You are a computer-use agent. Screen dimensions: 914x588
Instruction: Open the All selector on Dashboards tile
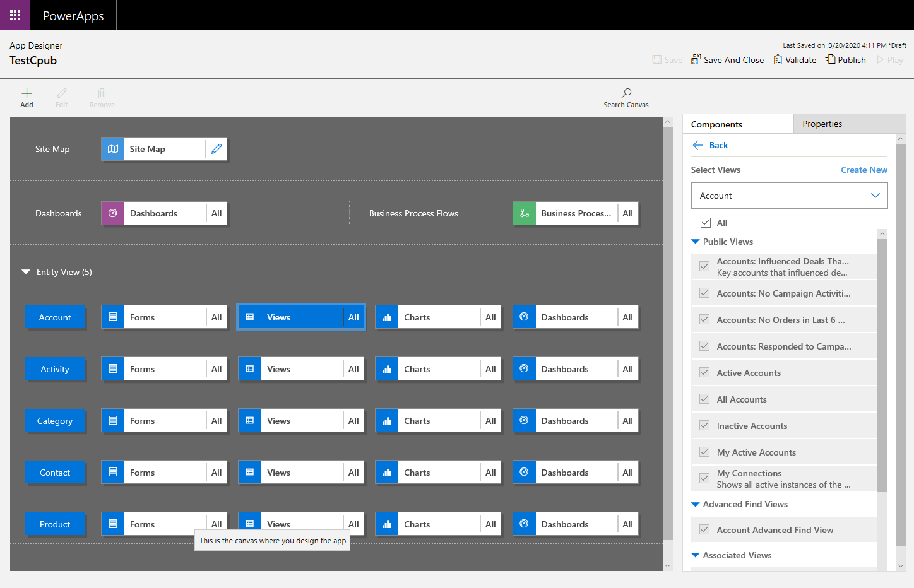(x=217, y=213)
